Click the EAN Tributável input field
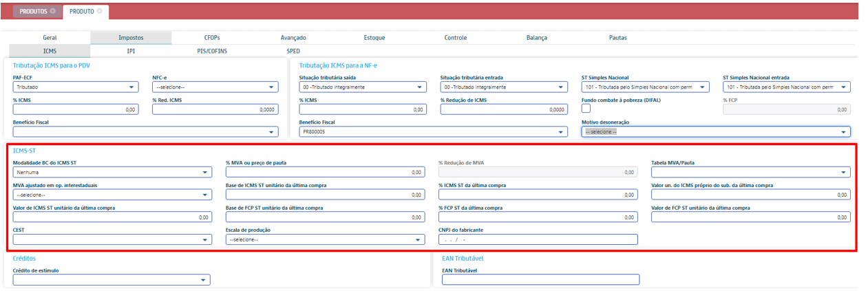 [x=541, y=280]
